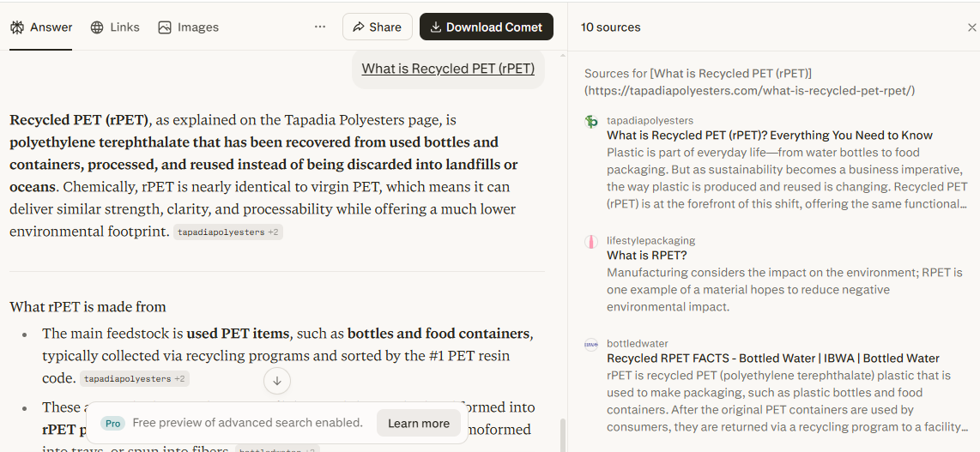The height and width of the screenshot is (452, 980).
Task: Click the Pro badge in banner
Action: (112, 424)
